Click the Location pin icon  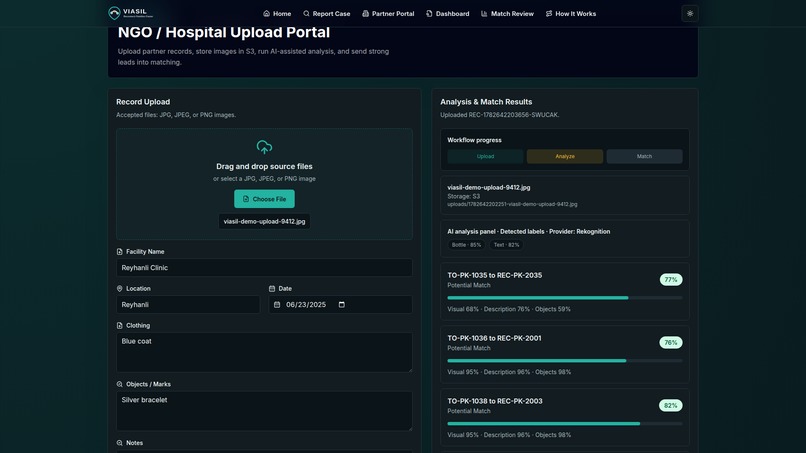point(120,289)
